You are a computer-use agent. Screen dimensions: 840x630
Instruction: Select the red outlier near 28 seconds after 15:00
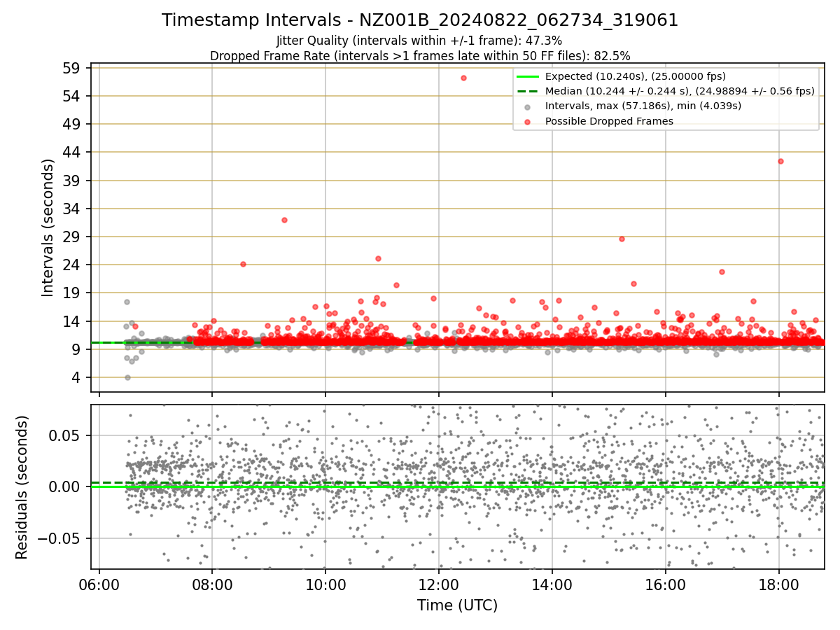(x=622, y=239)
